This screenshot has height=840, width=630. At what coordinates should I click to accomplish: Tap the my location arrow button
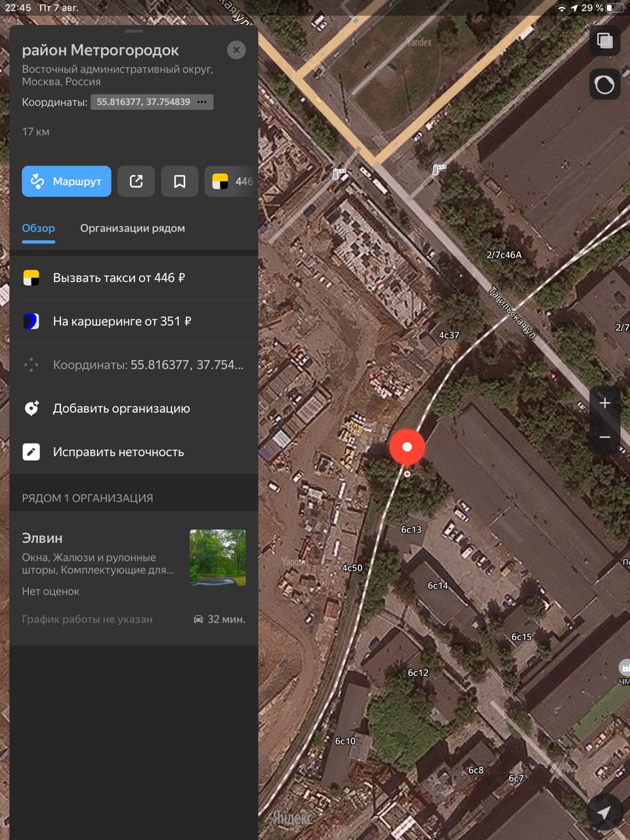[x=604, y=813]
